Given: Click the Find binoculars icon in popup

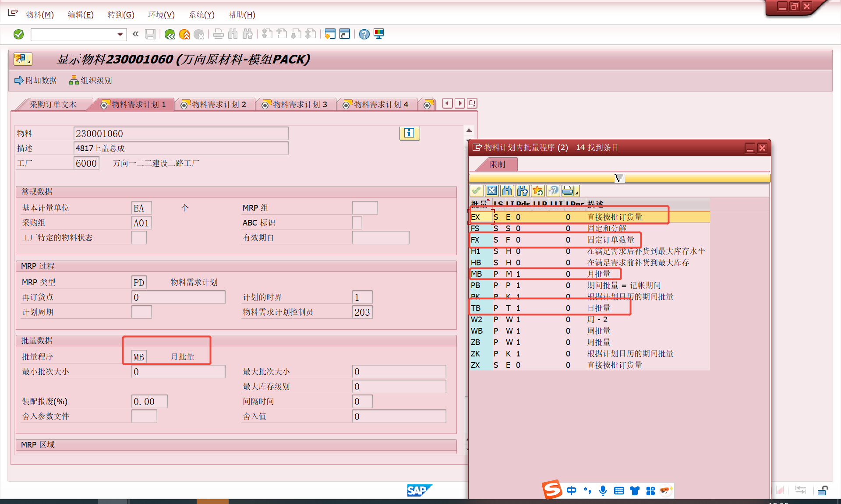Looking at the screenshot, I should click(507, 190).
